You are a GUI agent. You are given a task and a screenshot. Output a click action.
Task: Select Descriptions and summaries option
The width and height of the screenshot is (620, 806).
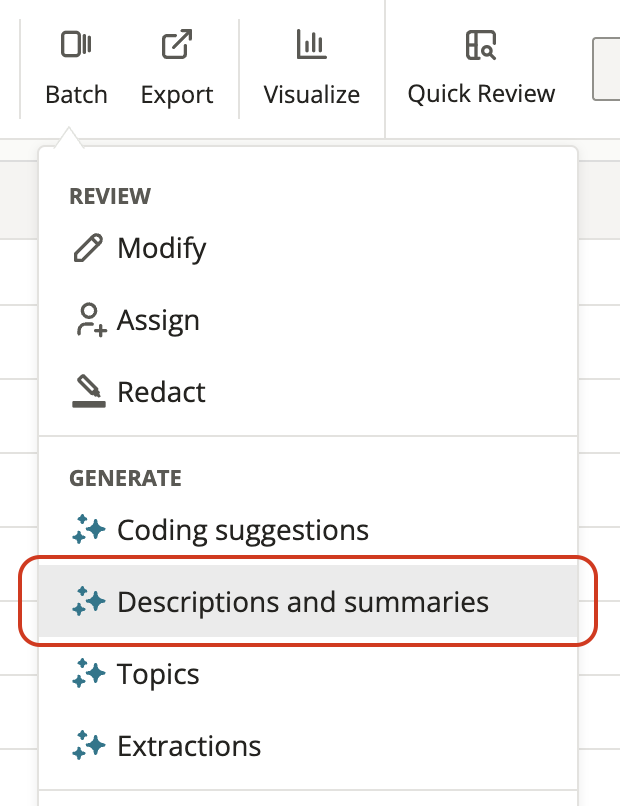[300, 602]
